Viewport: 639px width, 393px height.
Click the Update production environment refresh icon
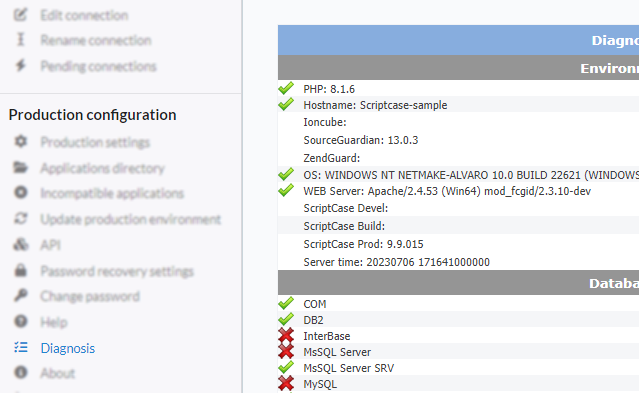click(x=20, y=219)
